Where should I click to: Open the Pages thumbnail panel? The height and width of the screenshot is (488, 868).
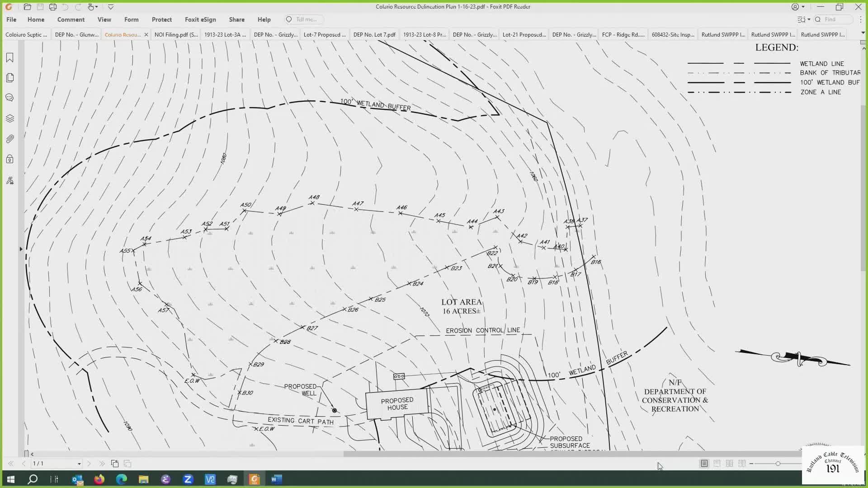pyautogui.click(x=9, y=78)
